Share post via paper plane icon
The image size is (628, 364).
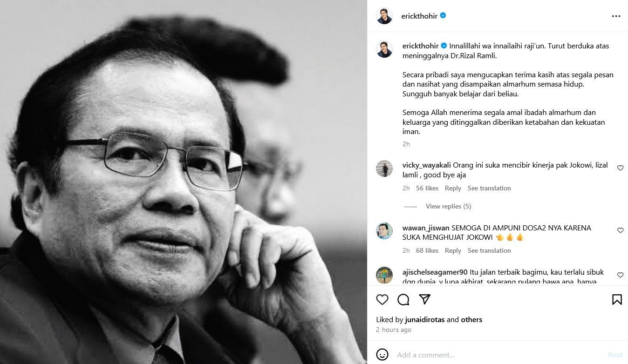tap(424, 299)
